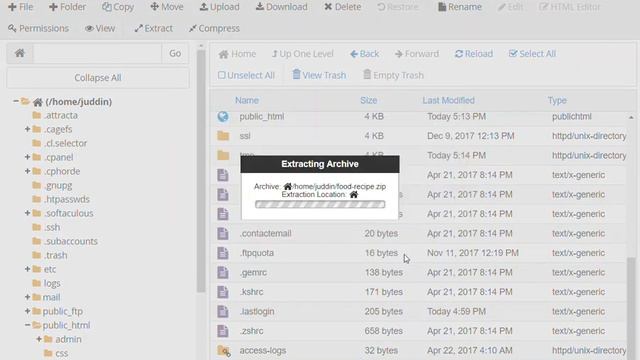Click Unselect All checkbox

pos(246,75)
